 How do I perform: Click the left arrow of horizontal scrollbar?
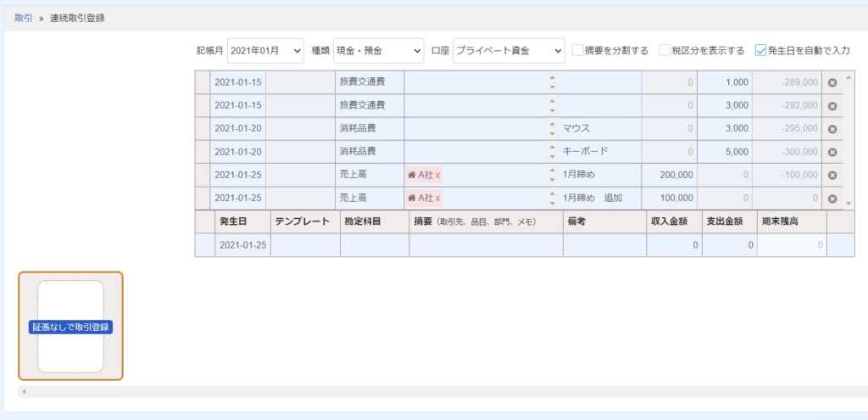[23, 392]
